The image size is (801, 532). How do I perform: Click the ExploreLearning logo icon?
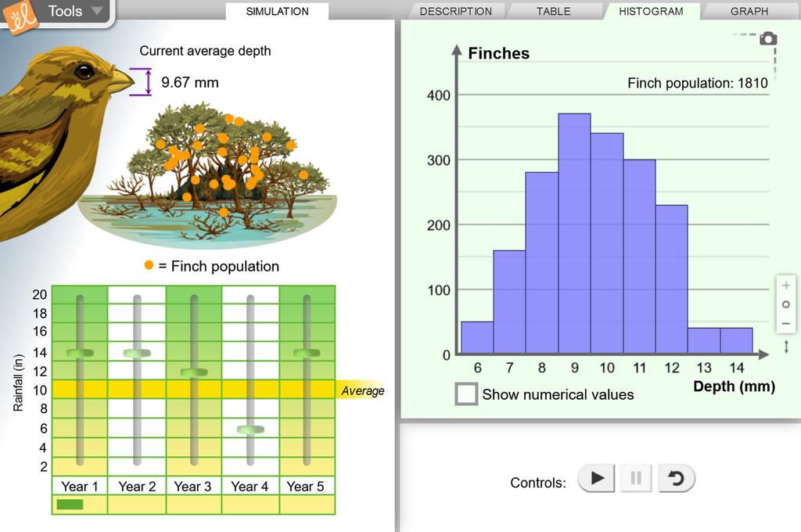[20, 16]
